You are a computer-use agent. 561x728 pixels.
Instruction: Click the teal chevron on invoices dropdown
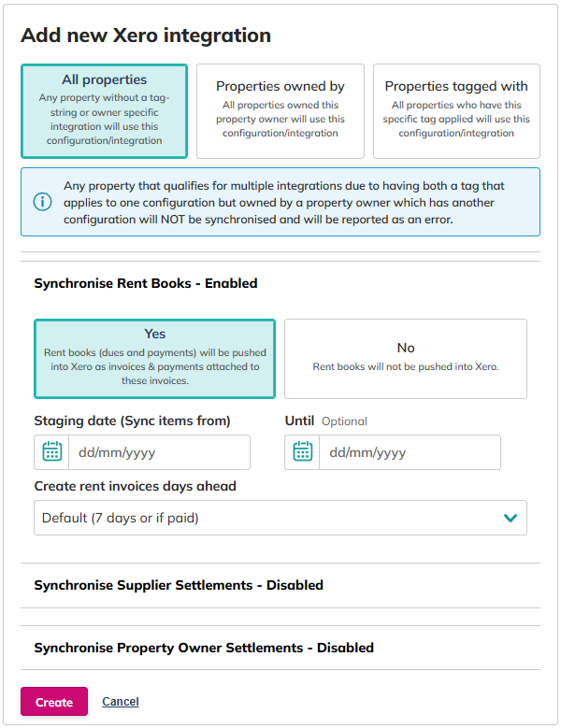[511, 518]
